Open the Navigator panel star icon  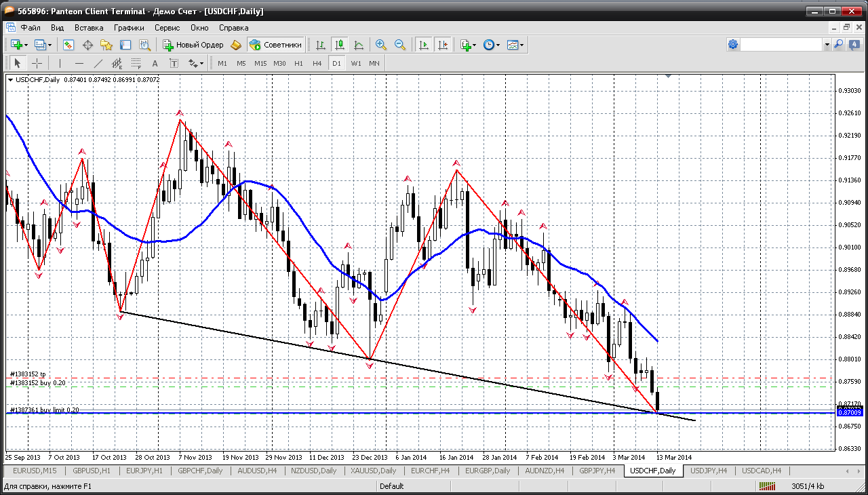click(106, 45)
